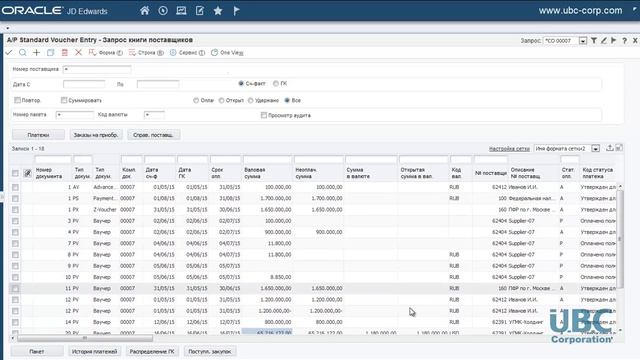Select the Открыт radio button
Screen dimensions: 640x360
(221, 100)
